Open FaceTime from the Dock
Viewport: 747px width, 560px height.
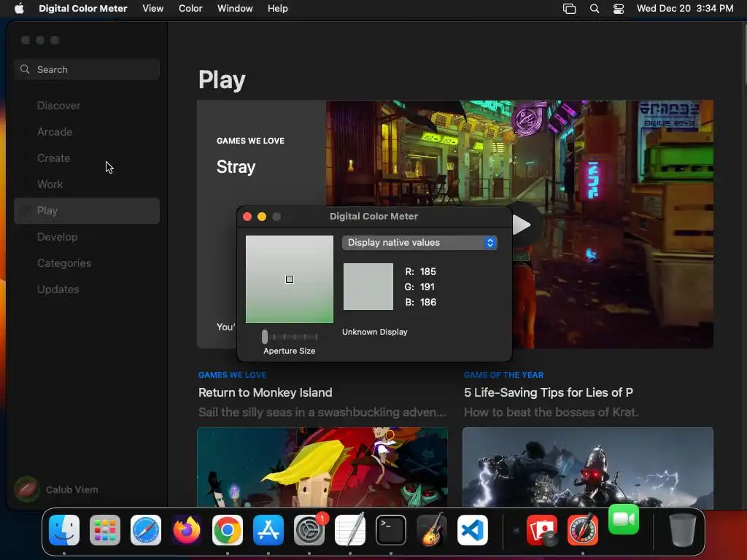(x=624, y=519)
